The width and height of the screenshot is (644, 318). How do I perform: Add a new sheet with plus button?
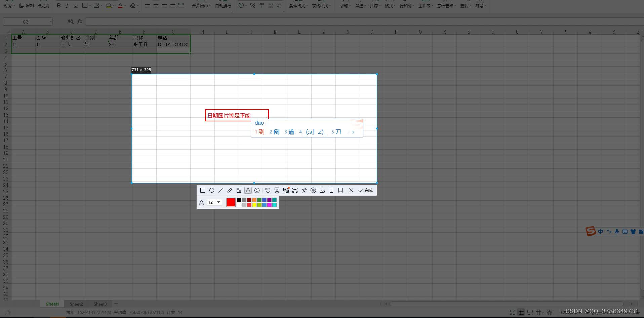coord(116,304)
